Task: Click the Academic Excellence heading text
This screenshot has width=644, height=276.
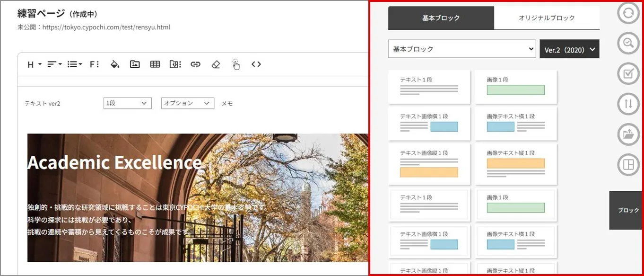Action: [x=114, y=162]
